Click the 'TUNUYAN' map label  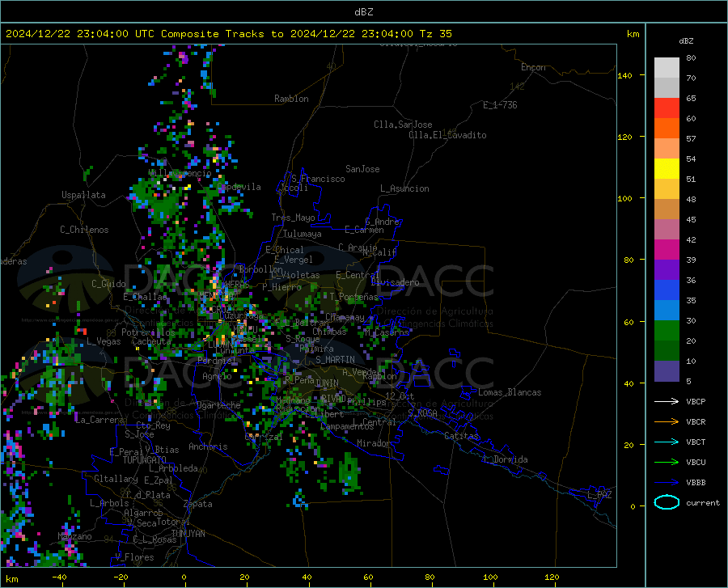point(188,533)
